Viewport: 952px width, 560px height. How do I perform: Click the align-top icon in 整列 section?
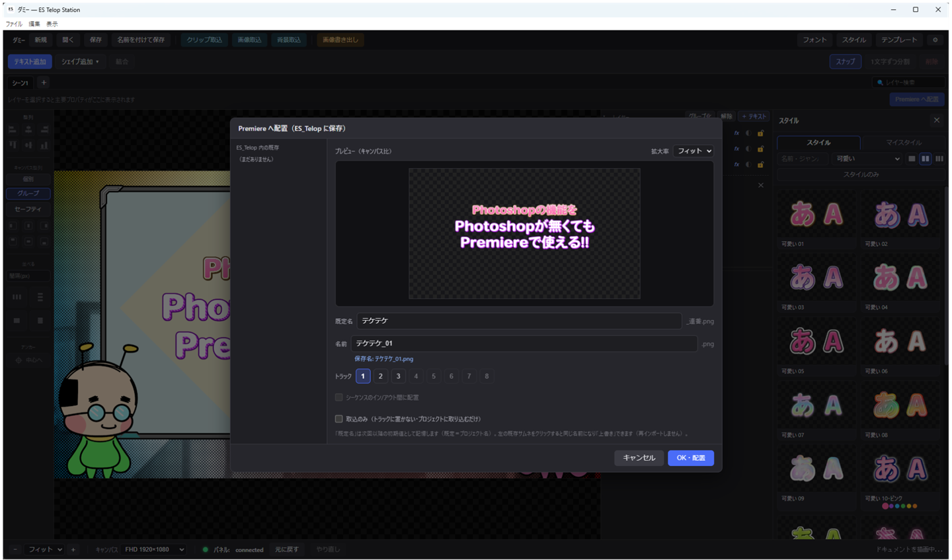tap(13, 145)
